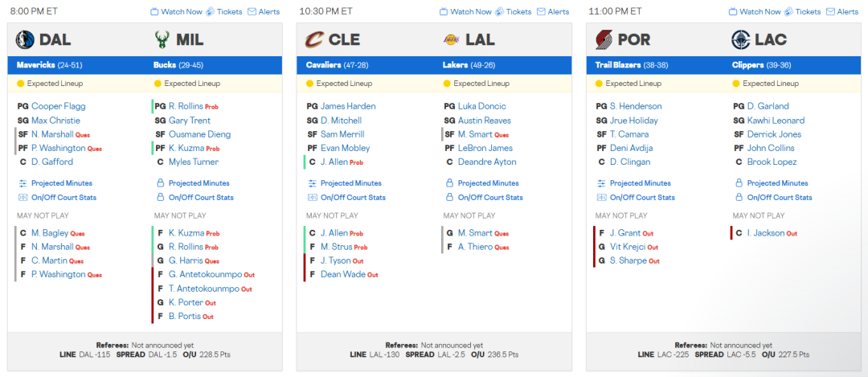This screenshot has height=377, width=868.
Task: Click the Lakers team logo
Action: point(452,39)
